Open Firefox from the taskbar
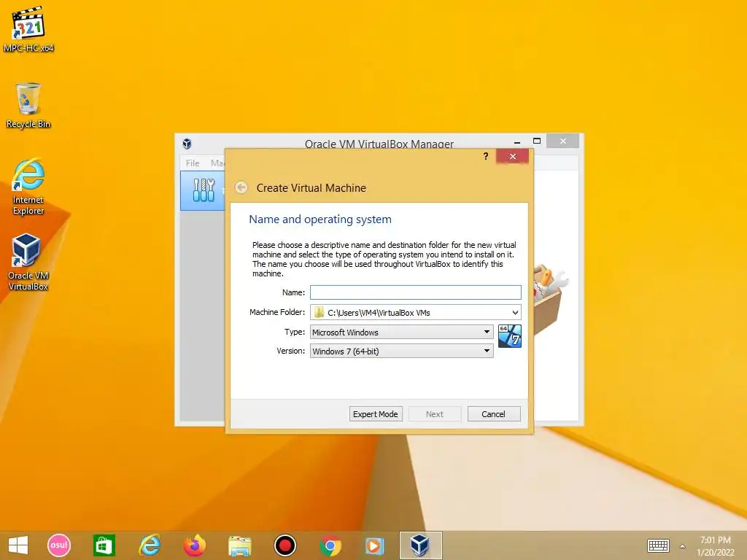 (194, 545)
